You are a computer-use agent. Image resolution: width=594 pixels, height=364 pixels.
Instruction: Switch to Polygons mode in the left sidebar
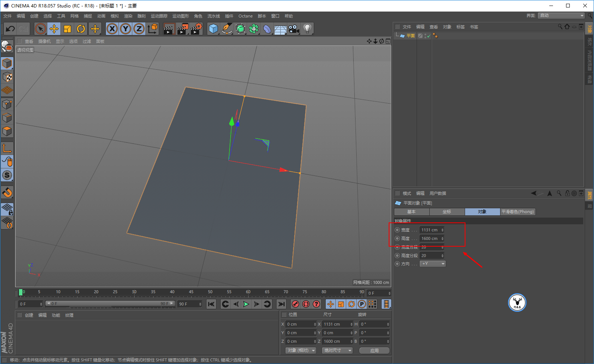[x=7, y=131]
